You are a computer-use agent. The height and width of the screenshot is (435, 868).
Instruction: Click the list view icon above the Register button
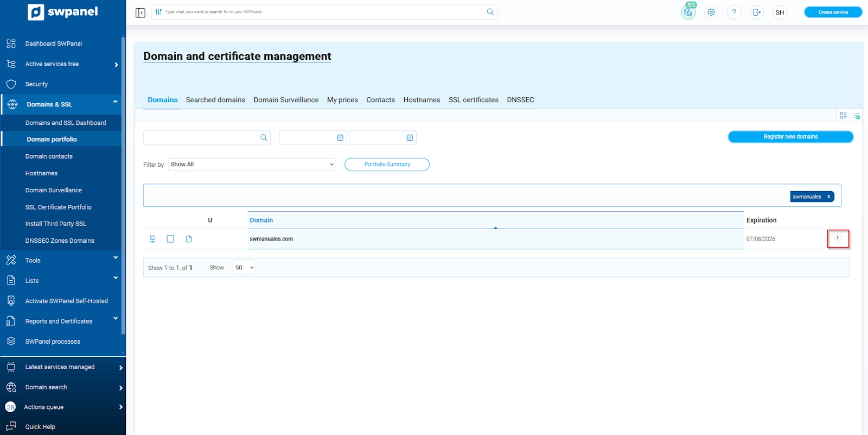tap(843, 116)
